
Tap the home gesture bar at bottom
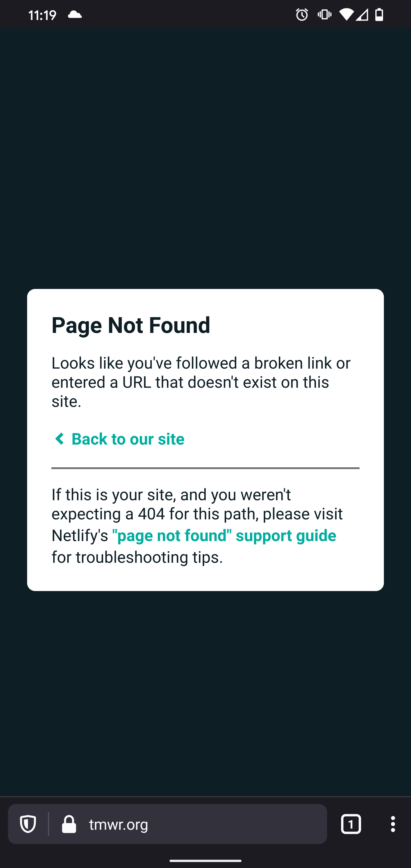(x=205, y=861)
